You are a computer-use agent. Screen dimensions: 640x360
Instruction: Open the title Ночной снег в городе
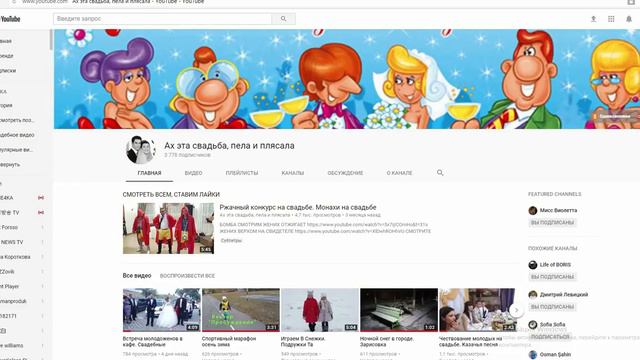point(387,342)
